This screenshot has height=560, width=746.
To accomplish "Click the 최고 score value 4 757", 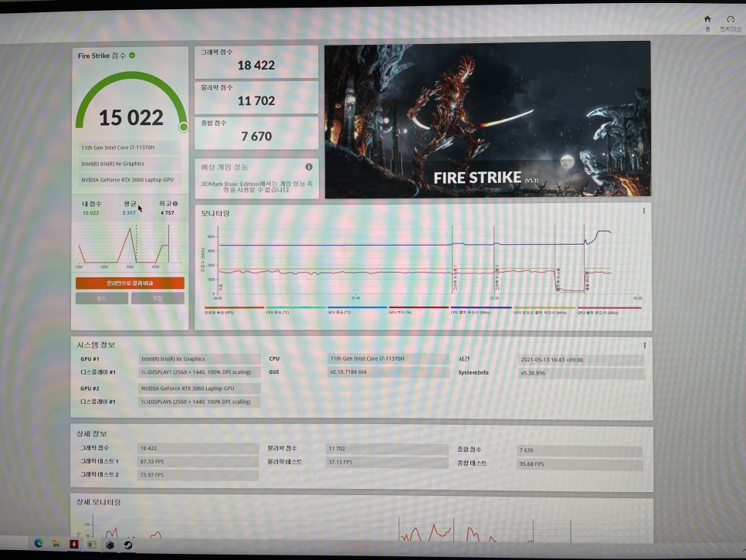I will [x=167, y=212].
